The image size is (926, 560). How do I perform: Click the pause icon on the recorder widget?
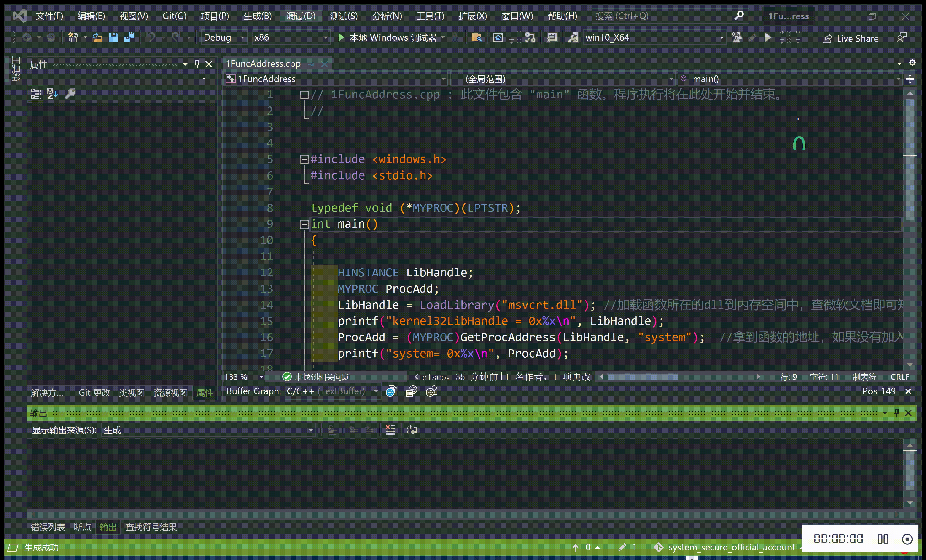883,539
